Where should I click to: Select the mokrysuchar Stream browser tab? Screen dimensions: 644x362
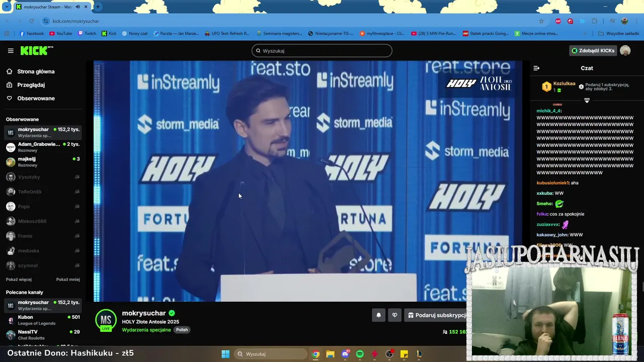[x=52, y=7]
